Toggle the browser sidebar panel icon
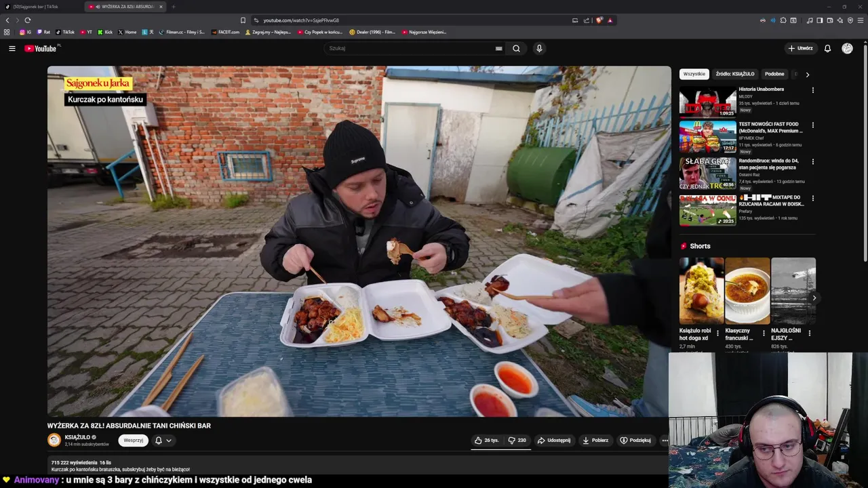The width and height of the screenshot is (868, 488). coord(819,20)
